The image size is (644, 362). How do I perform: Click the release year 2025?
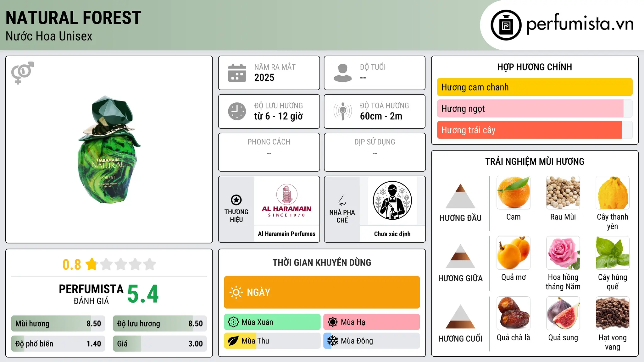click(x=264, y=78)
